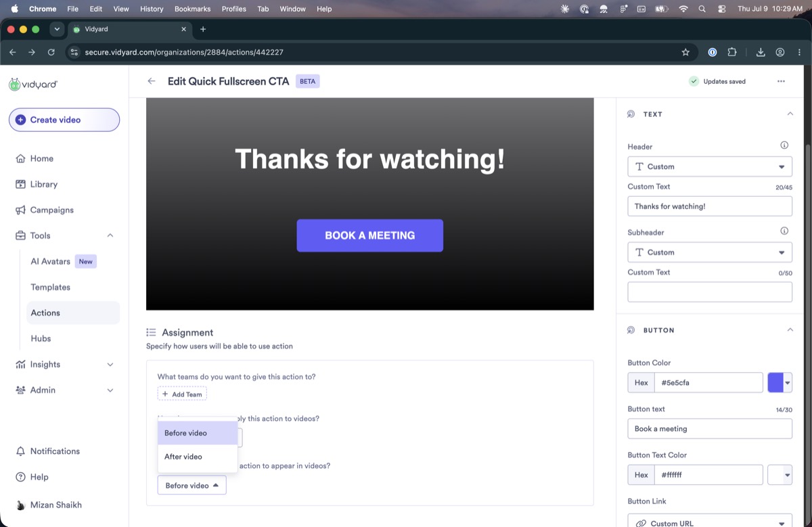
Task: Reload the page in Chrome
Action: click(51, 52)
